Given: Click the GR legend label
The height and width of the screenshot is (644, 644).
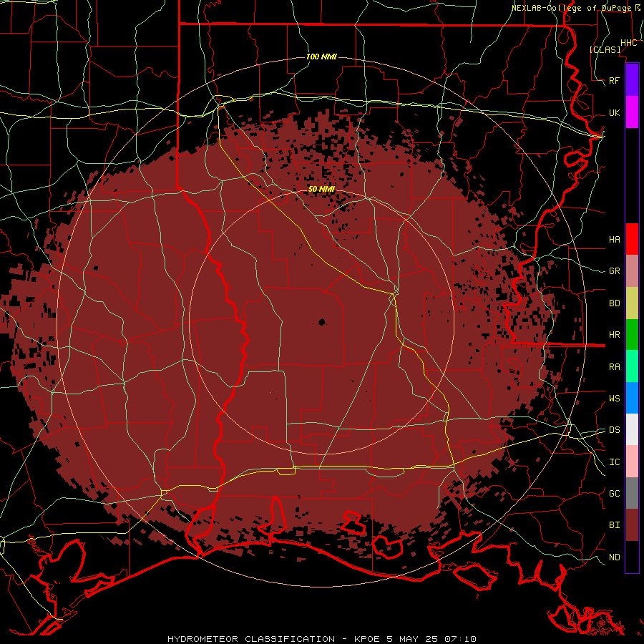Looking at the screenshot, I should click(x=614, y=271).
